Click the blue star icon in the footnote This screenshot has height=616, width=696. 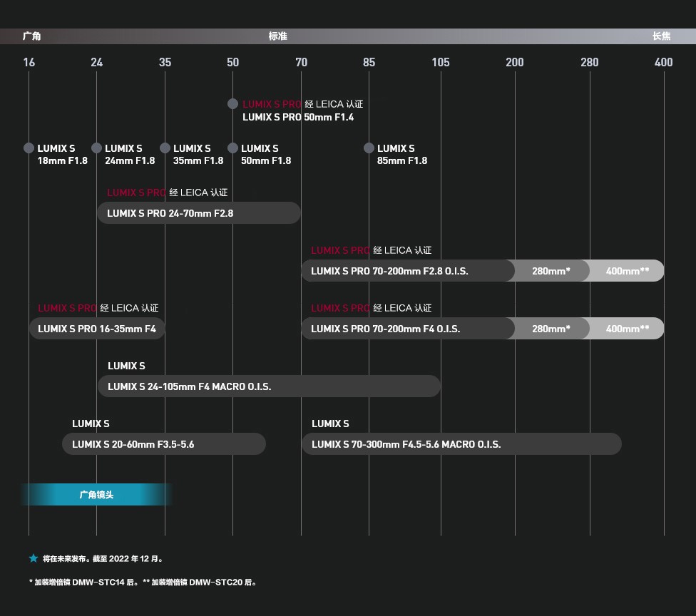(34, 558)
